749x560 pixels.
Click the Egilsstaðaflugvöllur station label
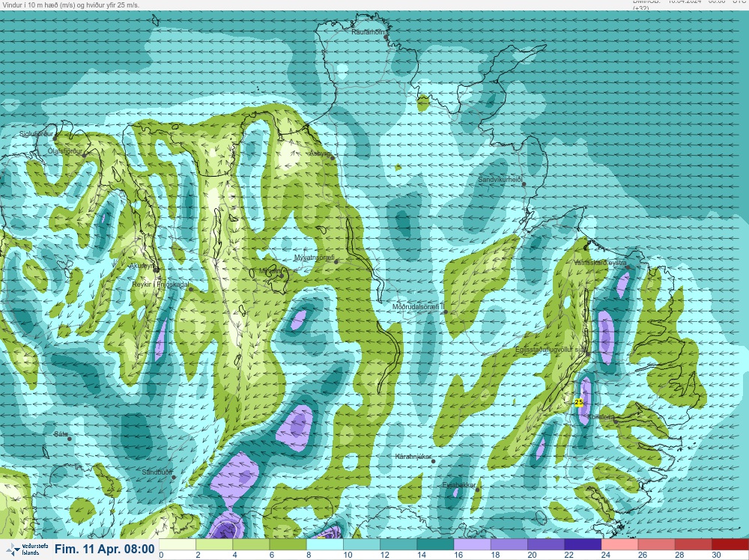click(551, 350)
